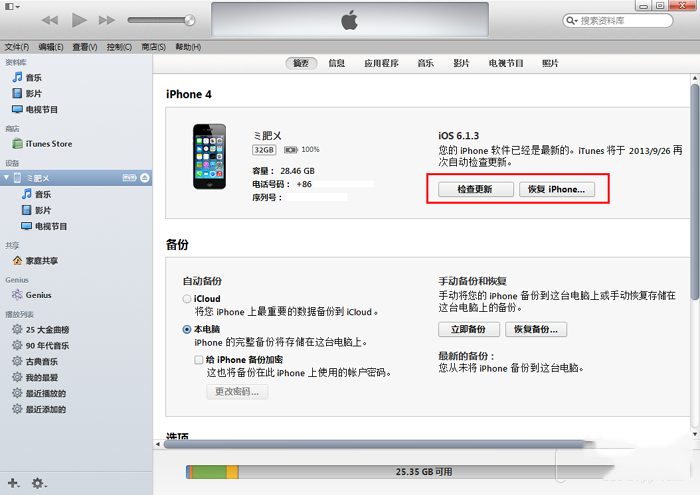The image size is (700, 495).
Task: Open the 控制(C) menu
Action: click(119, 47)
